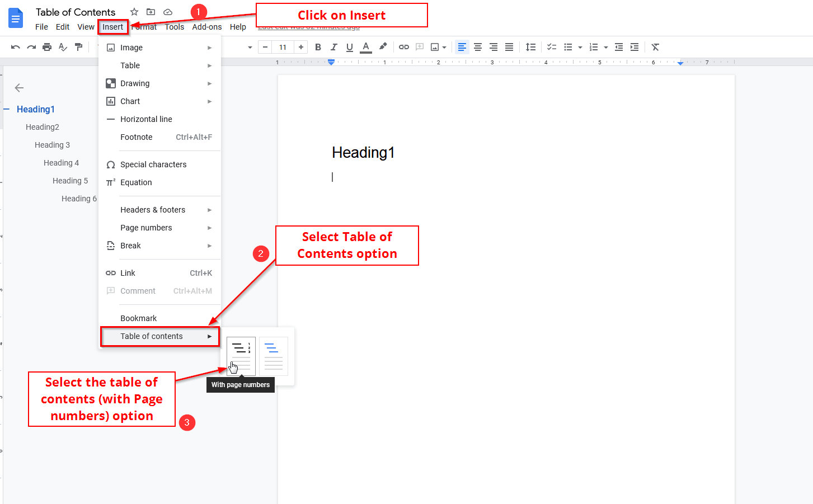The height and width of the screenshot is (504, 813).
Task: Insert a link into the document
Action: click(404, 47)
